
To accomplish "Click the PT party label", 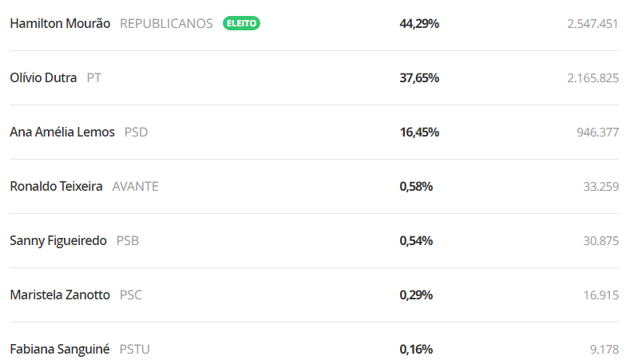I will click(94, 78).
